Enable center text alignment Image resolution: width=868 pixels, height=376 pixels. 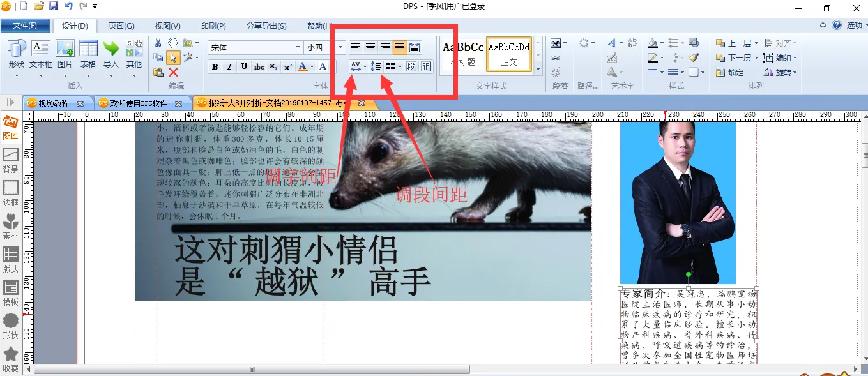click(370, 47)
